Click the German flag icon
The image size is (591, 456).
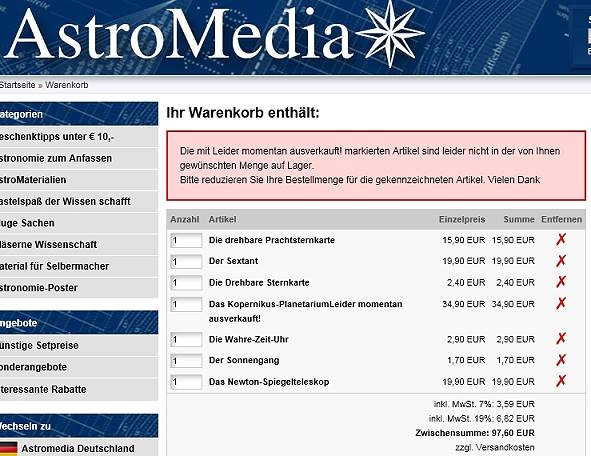[x=8, y=448]
